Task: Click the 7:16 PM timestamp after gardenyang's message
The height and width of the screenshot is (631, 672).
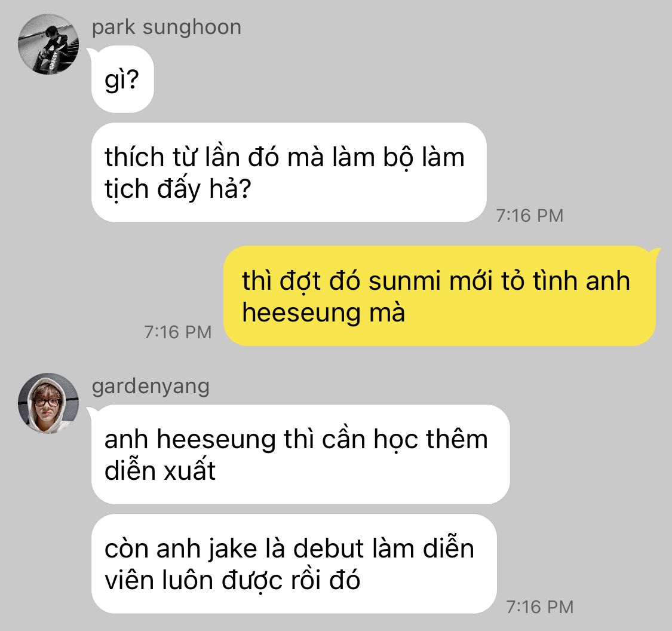Action: click(540, 607)
